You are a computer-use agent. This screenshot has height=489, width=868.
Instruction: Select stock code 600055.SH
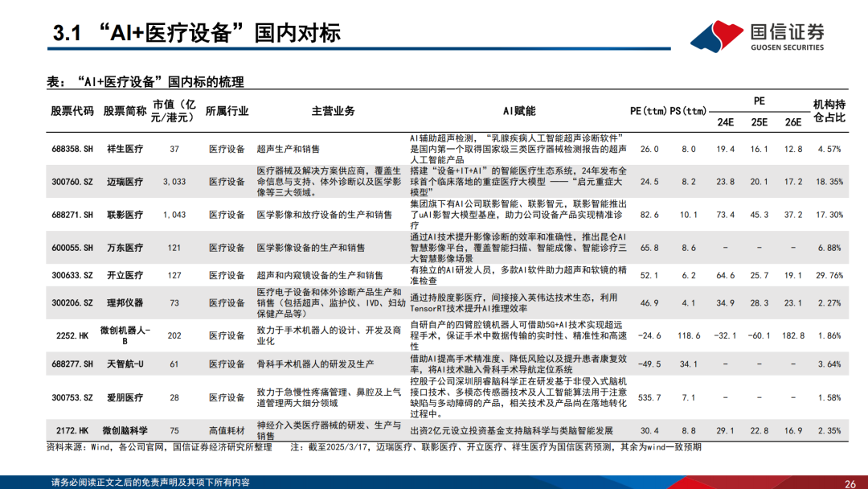point(72,248)
